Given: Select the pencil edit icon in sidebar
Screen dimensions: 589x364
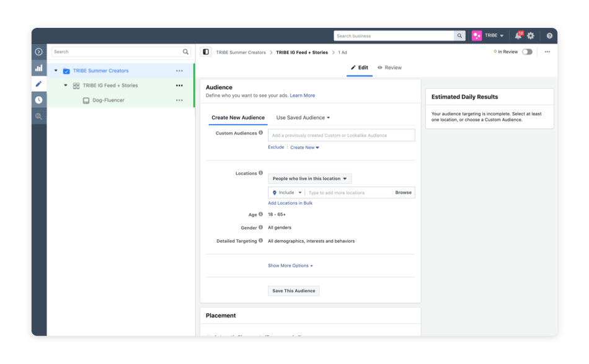Looking at the screenshot, I should tap(39, 84).
